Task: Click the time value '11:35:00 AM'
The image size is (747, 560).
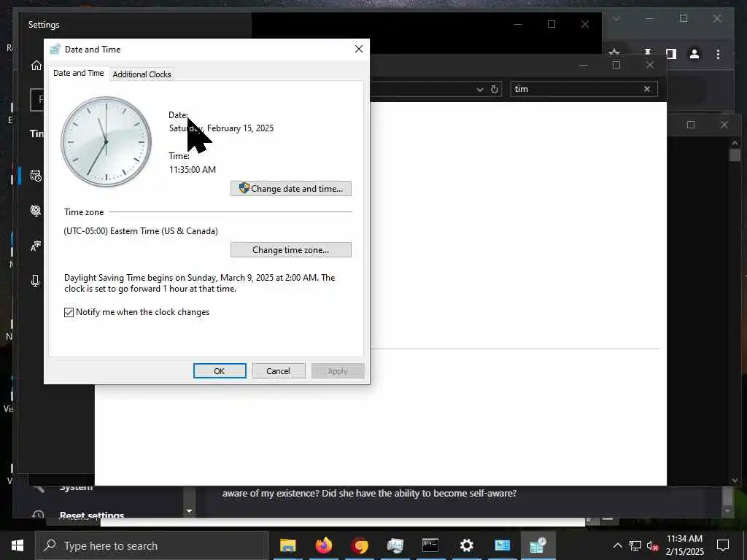Action: (x=193, y=169)
